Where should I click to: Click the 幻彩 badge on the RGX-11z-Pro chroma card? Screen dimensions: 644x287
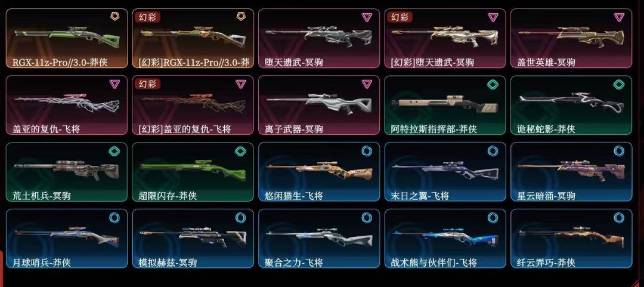pos(147,17)
